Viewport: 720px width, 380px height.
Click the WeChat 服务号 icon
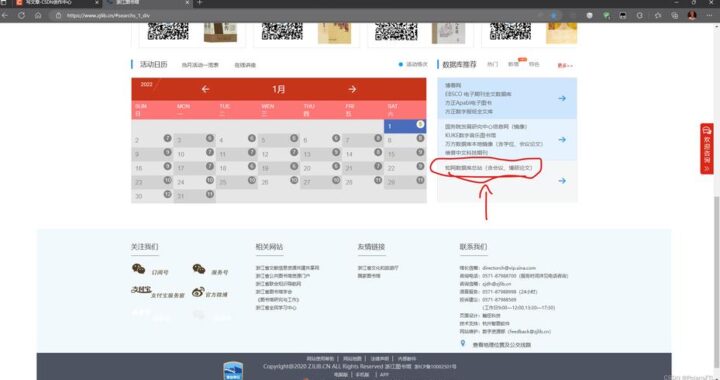[199, 269]
